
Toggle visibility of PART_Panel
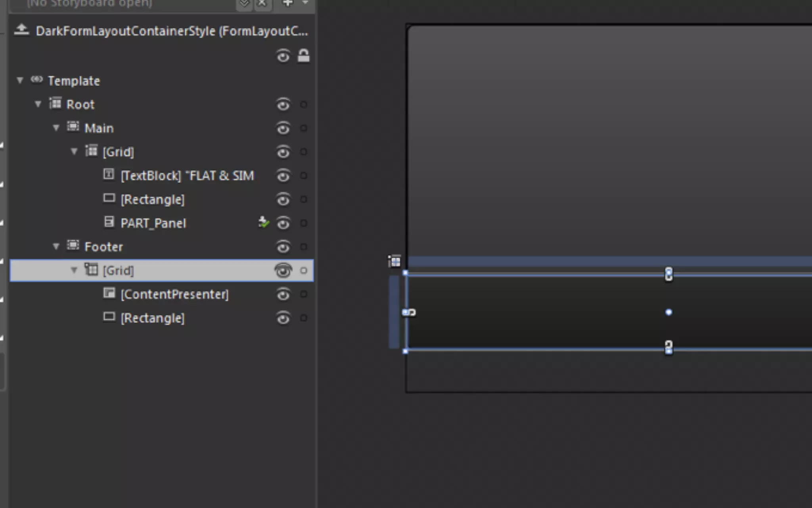tap(283, 223)
